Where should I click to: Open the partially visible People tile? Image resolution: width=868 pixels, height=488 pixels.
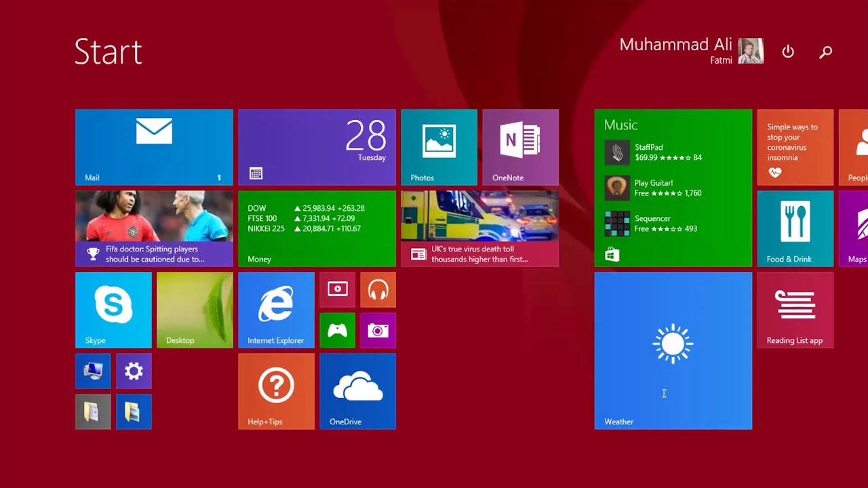coord(853,147)
